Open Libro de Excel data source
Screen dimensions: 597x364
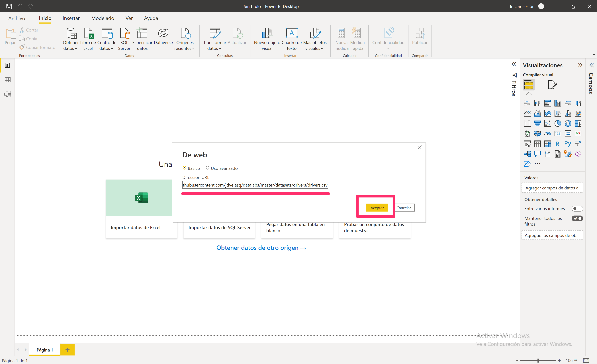(88, 39)
